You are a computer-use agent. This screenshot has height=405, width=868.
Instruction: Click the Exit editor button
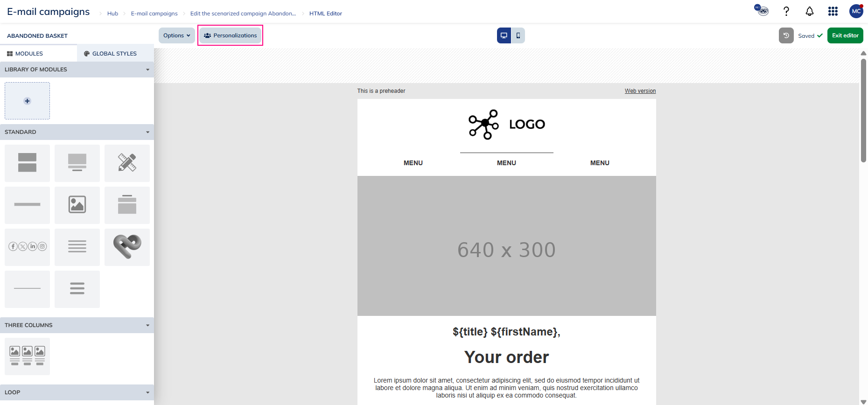coord(845,35)
